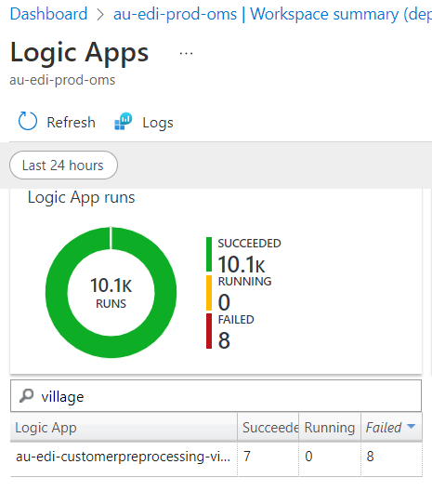Select the yellow Running legend bar
The height and width of the screenshot is (504, 432).
coord(209,293)
